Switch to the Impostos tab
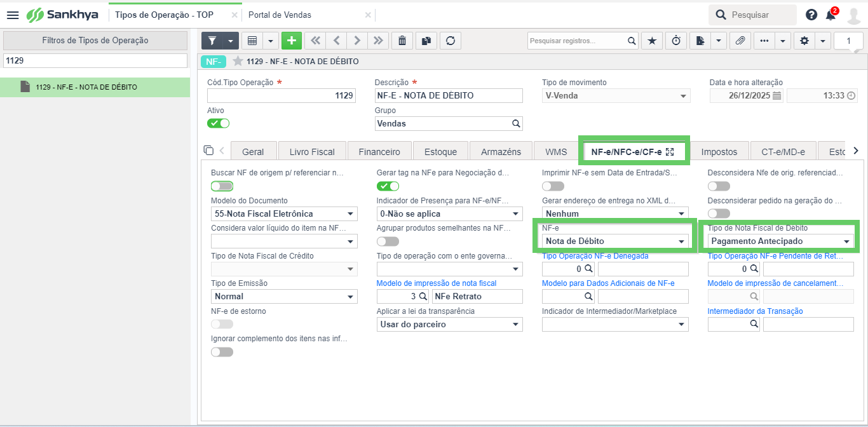The width and height of the screenshot is (868, 427). pos(719,152)
